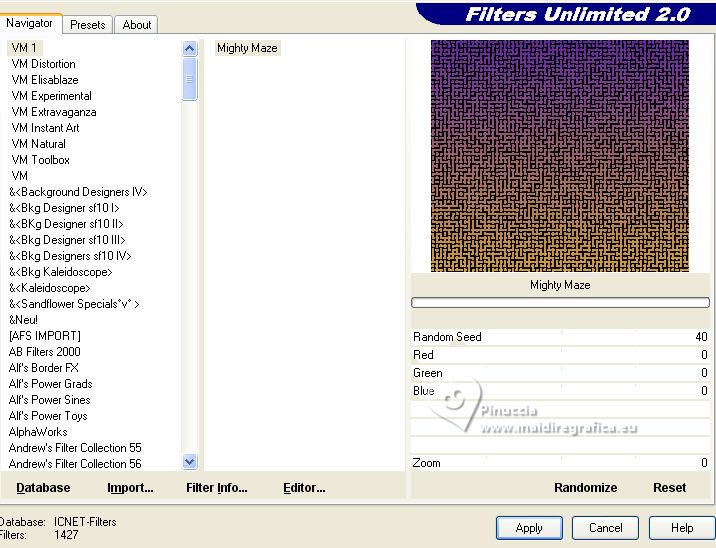The width and height of the screenshot is (716, 548).
Task: Select VM Natural category
Action: point(38,144)
